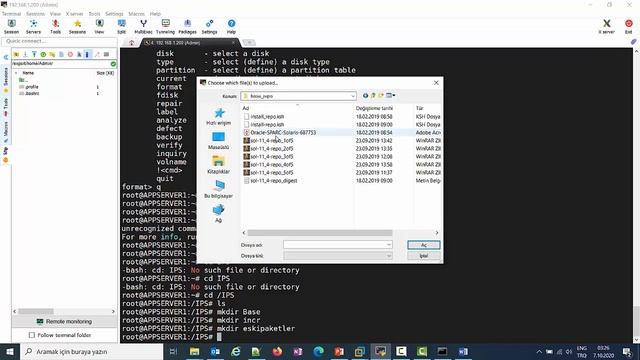This screenshot has height=360, width=640.
Task: Open the Sessions menu in the menu bar
Action: [36, 14]
